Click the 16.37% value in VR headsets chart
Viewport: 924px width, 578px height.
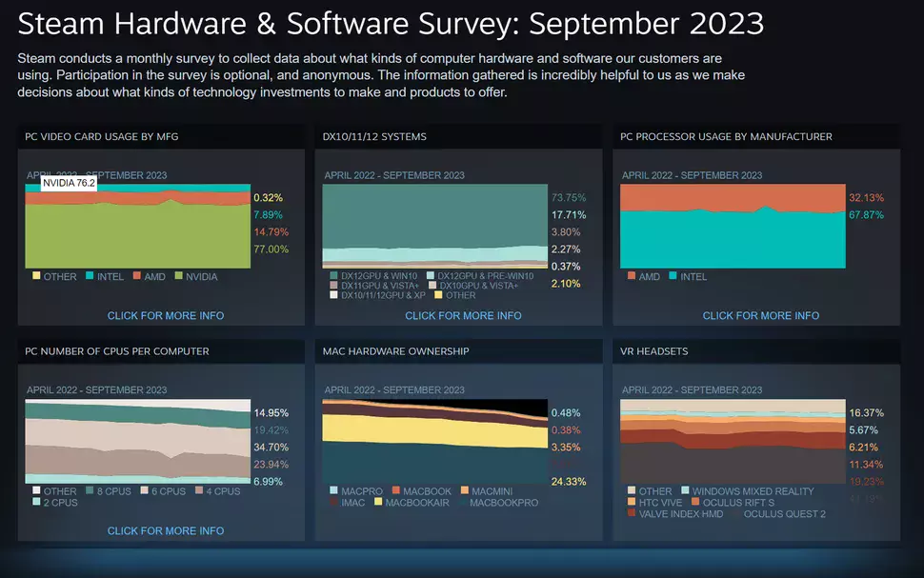click(x=866, y=413)
